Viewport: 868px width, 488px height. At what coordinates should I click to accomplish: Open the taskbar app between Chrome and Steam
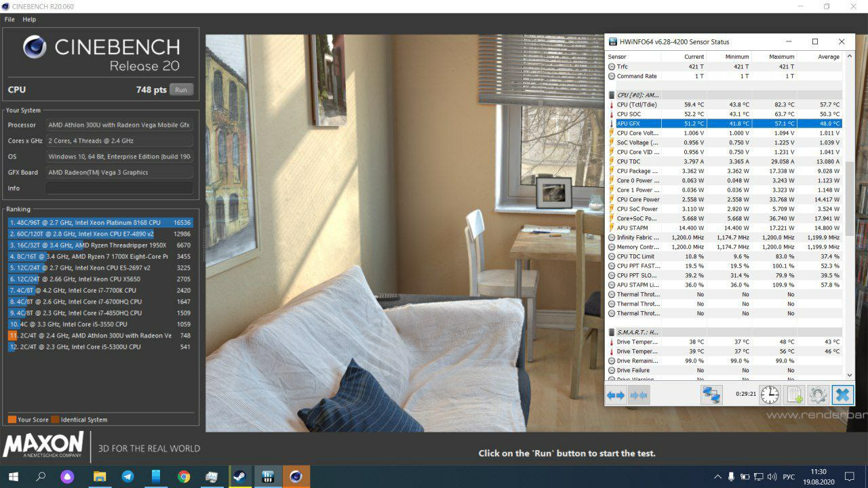click(x=212, y=476)
